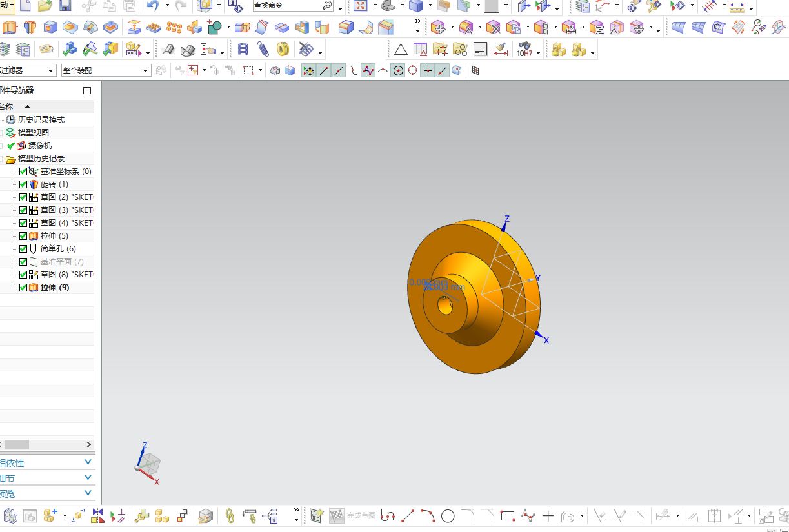This screenshot has height=532, width=789.
Task: Click navigator scrollbar right arrow
Action: coord(89,444)
